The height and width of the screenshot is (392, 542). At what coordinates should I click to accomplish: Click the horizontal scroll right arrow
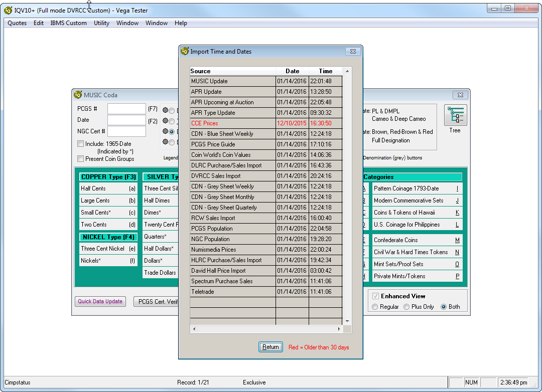pyautogui.click(x=339, y=329)
